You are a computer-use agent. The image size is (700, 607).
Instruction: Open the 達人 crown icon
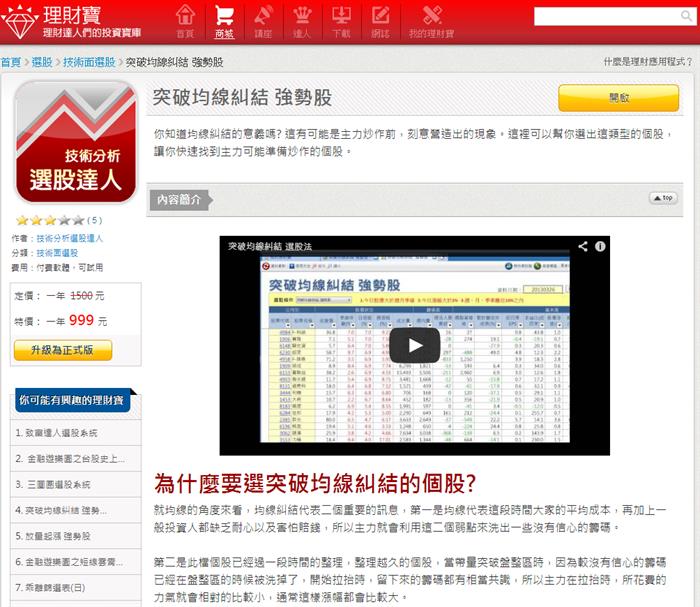pyautogui.click(x=302, y=21)
